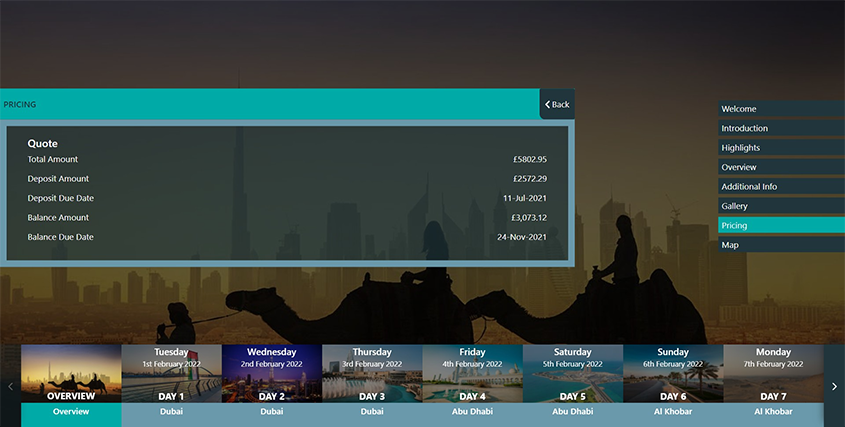Open Day 6 Sunday Al Khobar thumbnail
This screenshot has width=845, height=427.
(x=673, y=373)
